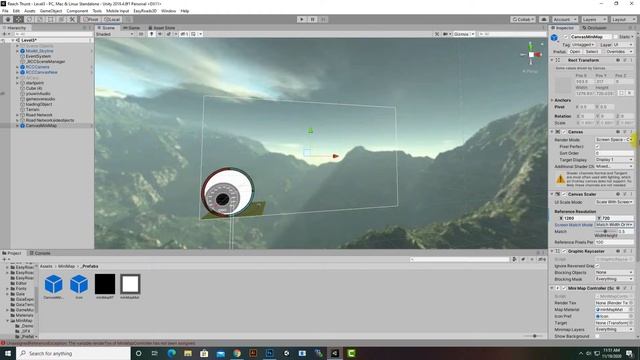Toggle Canvas Scaler enabled checkbox
This screenshot has height=360, width=640.
click(564, 194)
